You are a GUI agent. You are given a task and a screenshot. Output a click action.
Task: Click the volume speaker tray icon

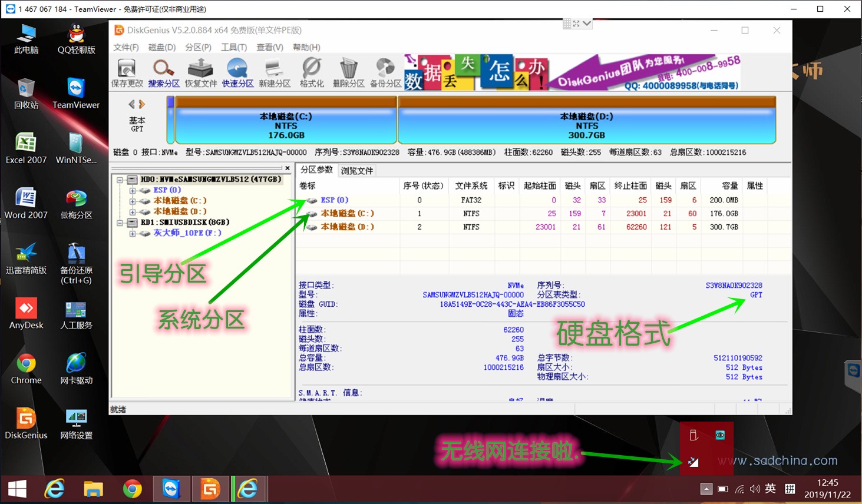click(755, 489)
